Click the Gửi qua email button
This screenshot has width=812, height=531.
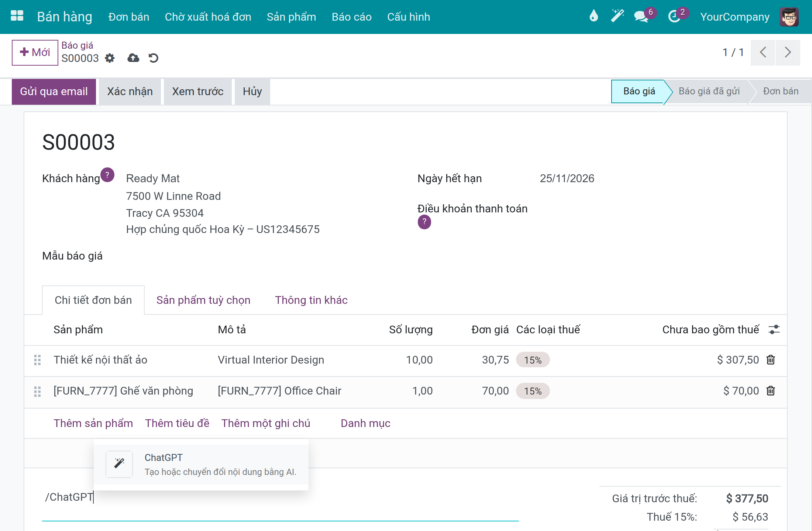coord(54,91)
